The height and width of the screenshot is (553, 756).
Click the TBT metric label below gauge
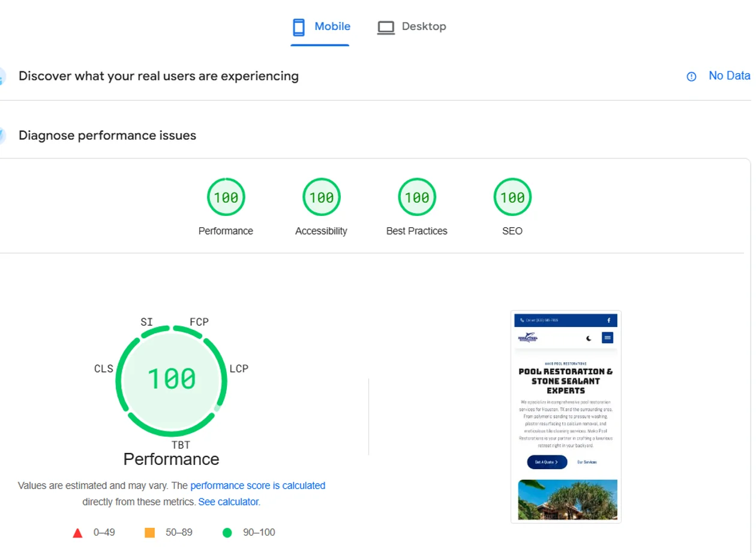181,445
